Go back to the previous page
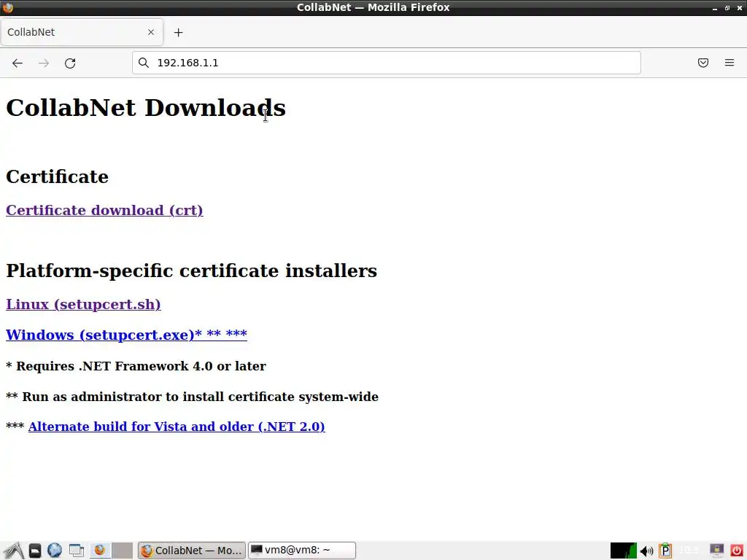This screenshot has width=747, height=560. coord(18,63)
